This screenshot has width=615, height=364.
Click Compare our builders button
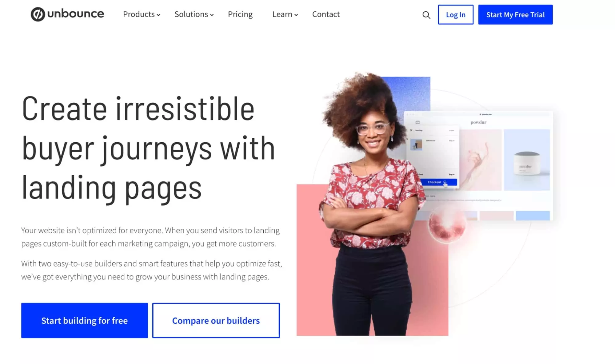coord(216,321)
